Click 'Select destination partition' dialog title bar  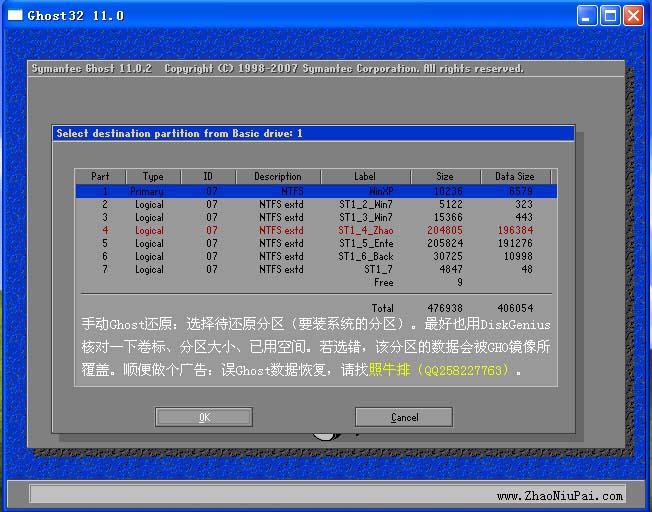313,134
